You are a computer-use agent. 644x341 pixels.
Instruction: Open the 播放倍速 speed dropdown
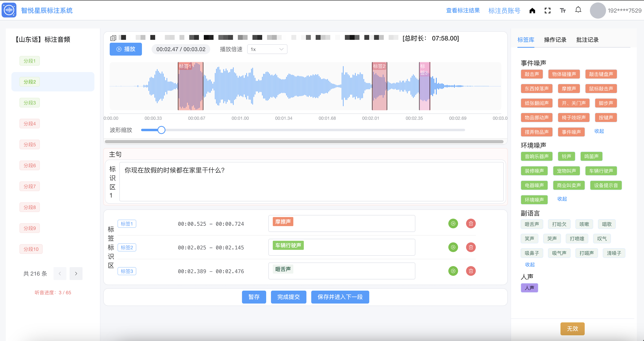click(267, 49)
